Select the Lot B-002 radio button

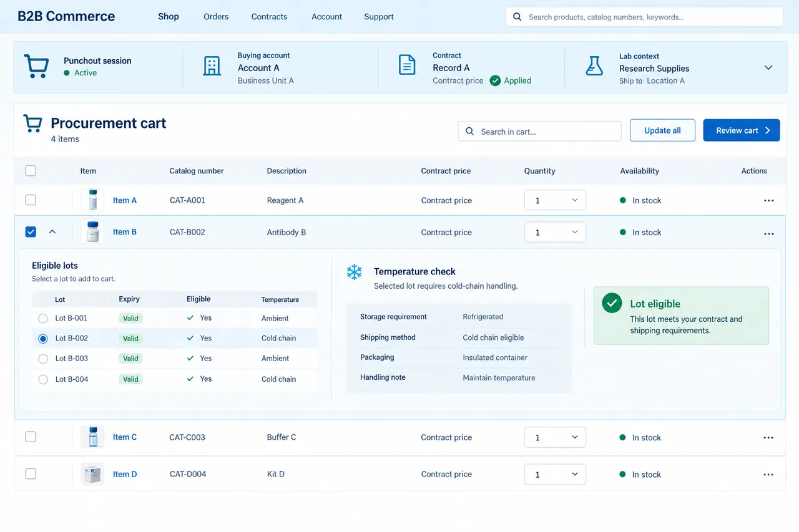(43, 339)
